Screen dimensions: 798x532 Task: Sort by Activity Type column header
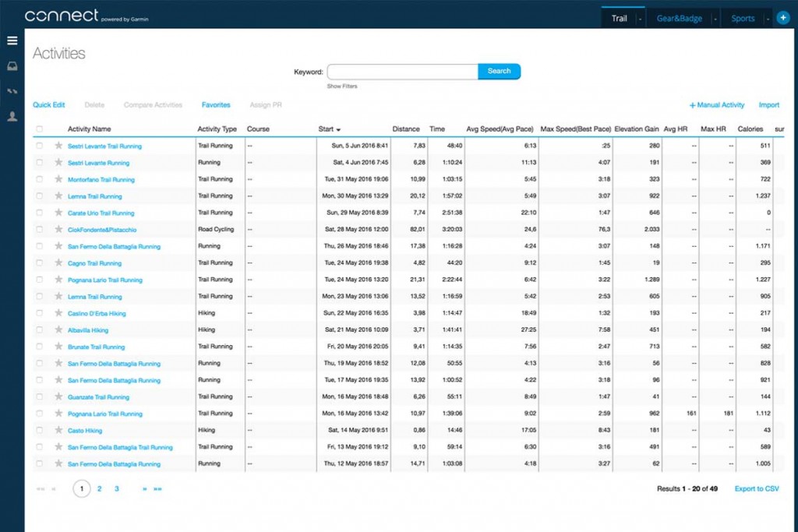pos(217,129)
